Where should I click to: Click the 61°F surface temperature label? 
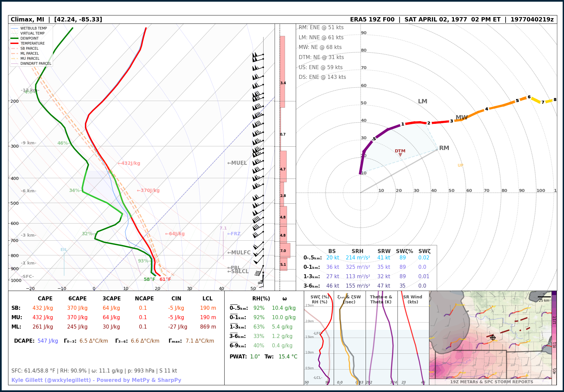pyautogui.click(x=165, y=279)
